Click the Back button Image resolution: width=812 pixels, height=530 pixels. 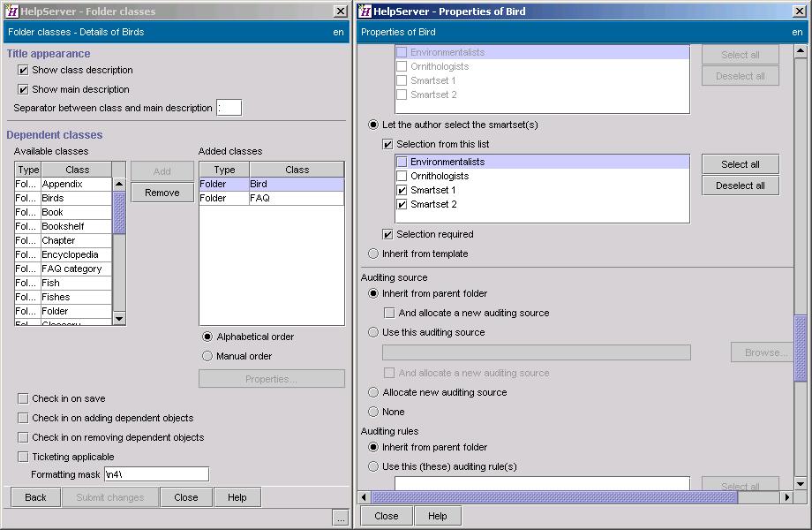34,496
